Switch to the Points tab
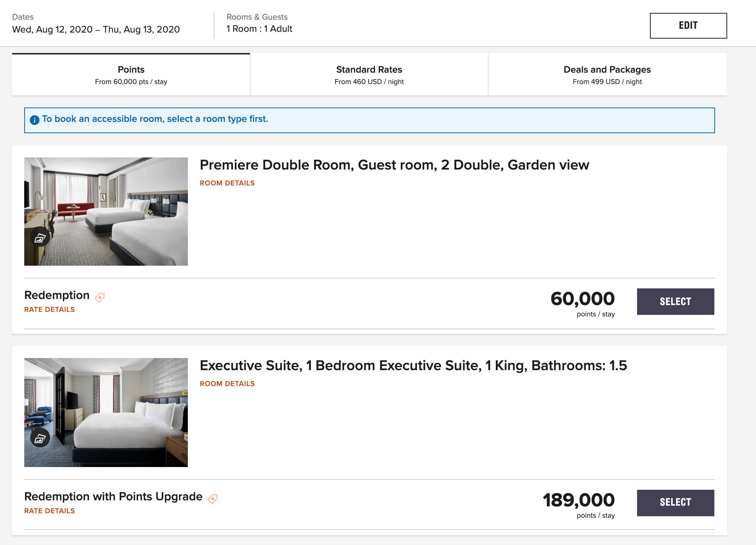The height and width of the screenshot is (545, 756). [131, 75]
